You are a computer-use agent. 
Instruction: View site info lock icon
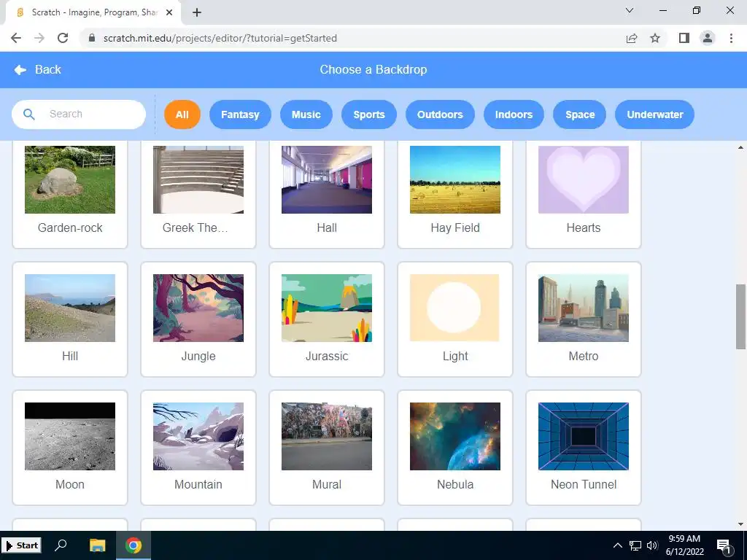click(x=92, y=38)
